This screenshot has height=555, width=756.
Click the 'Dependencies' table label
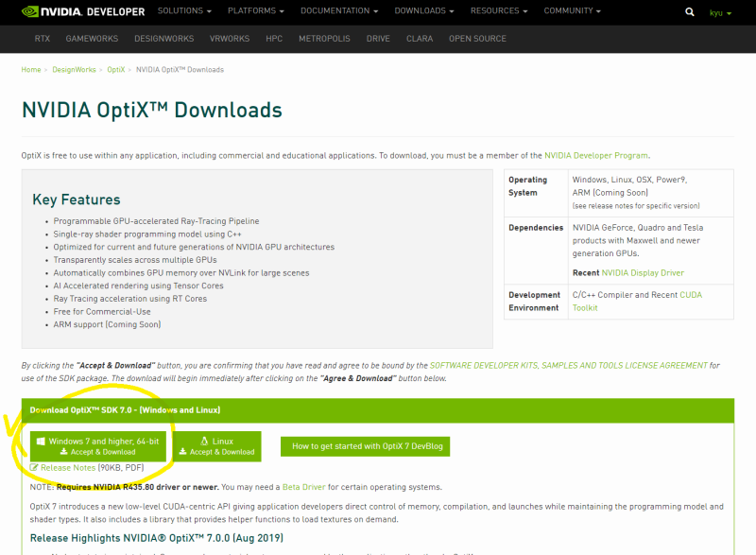536,228
